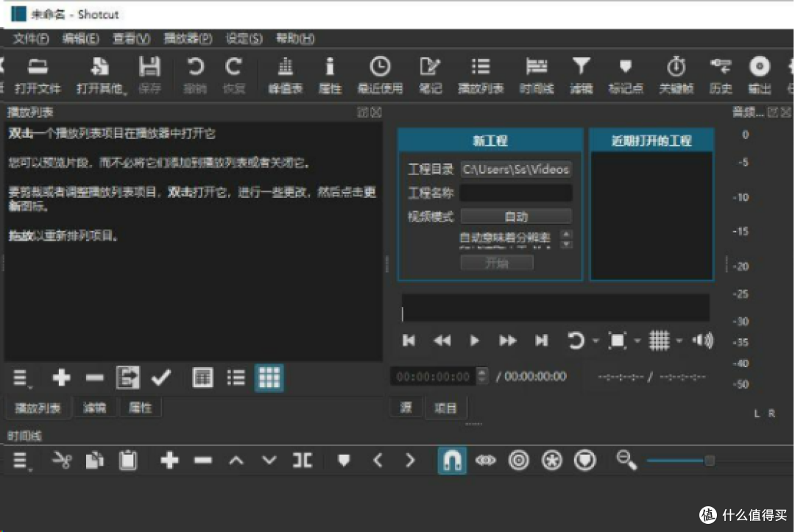Show Properties (属性) panel from toolbar
The height and width of the screenshot is (532, 795).
click(330, 76)
